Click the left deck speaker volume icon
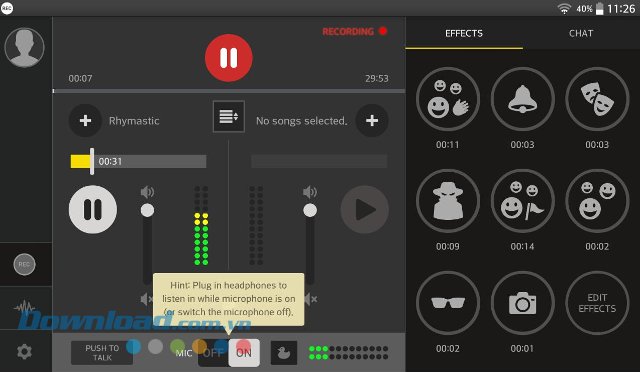The width and height of the screenshot is (640, 372). [147, 192]
